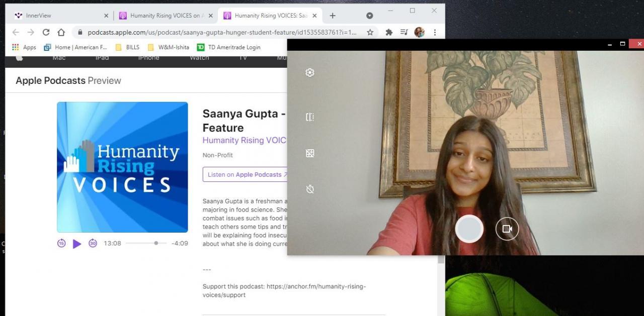Click Apple Podcasts Preview heading
Viewport: 644px width, 316px height.
click(x=68, y=80)
